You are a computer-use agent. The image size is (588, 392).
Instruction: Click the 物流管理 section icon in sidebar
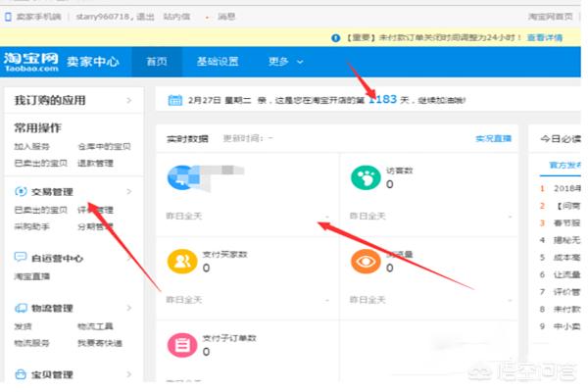point(21,308)
